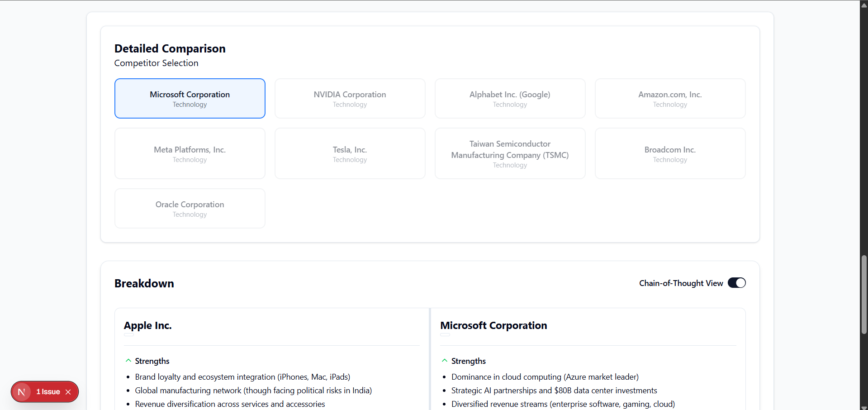Click Apple Inc. breakdown heading

pos(148,325)
